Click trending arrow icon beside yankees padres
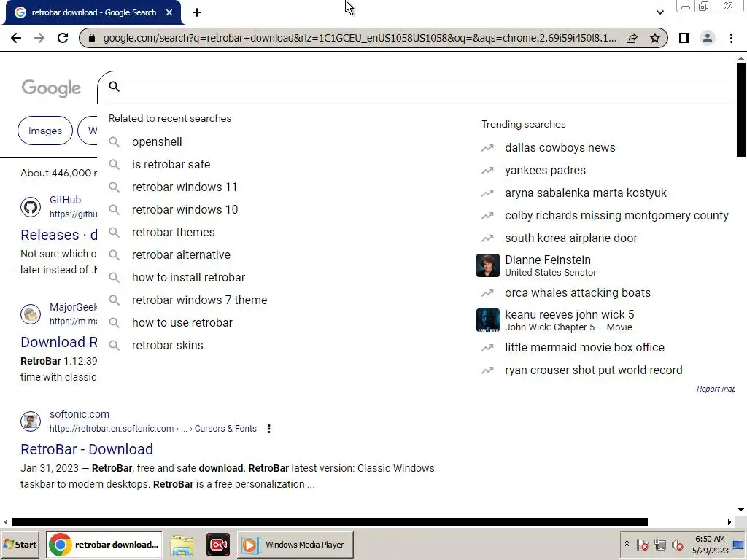747x560 pixels. (x=487, y=171)
